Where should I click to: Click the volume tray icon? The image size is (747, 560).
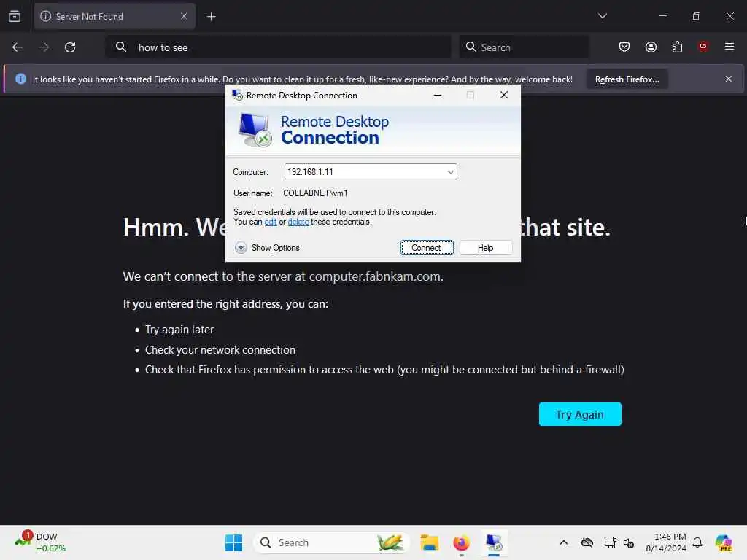(x=629, y=542)
